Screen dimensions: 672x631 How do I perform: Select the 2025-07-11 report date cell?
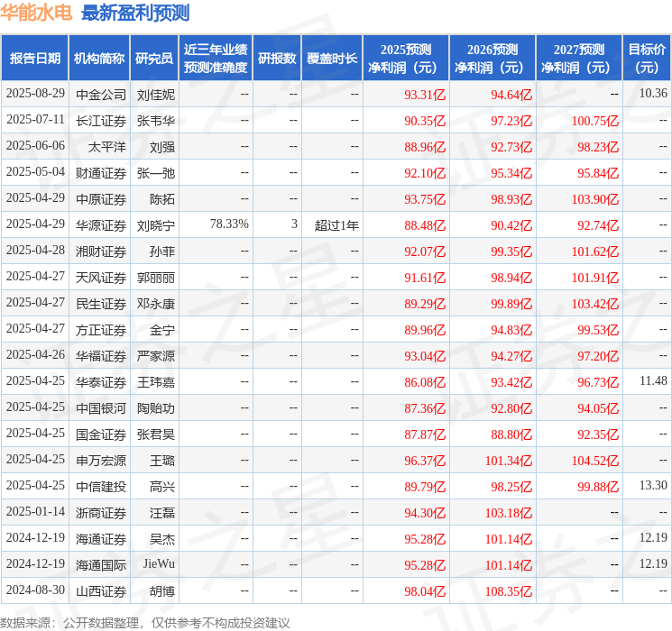[x=35, y=120]
